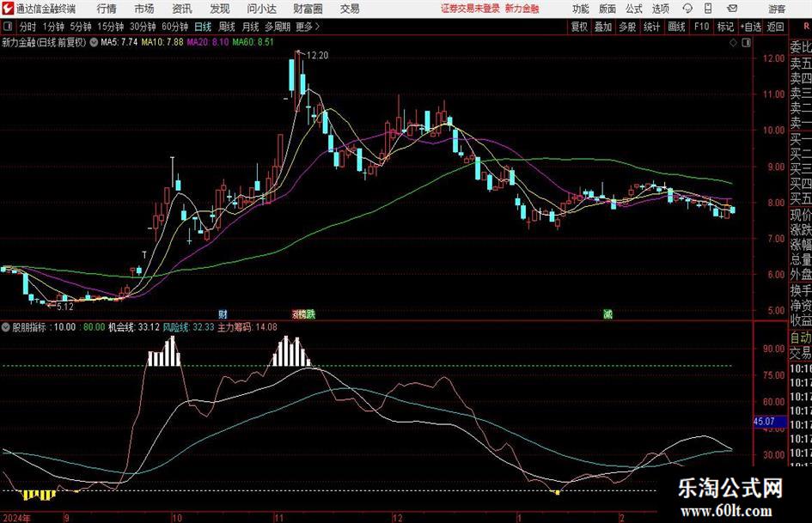Open the 市场 menu
The height and width of the screenshot is (523, 812).
[144, 9]
